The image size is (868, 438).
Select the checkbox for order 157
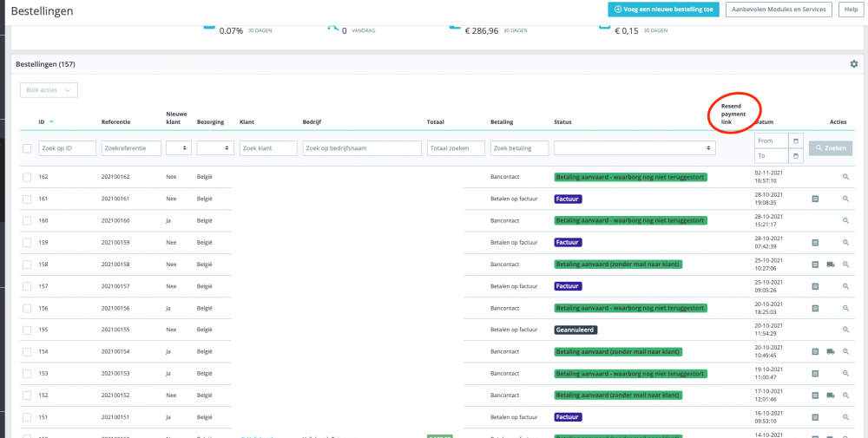tap(27, 286)
